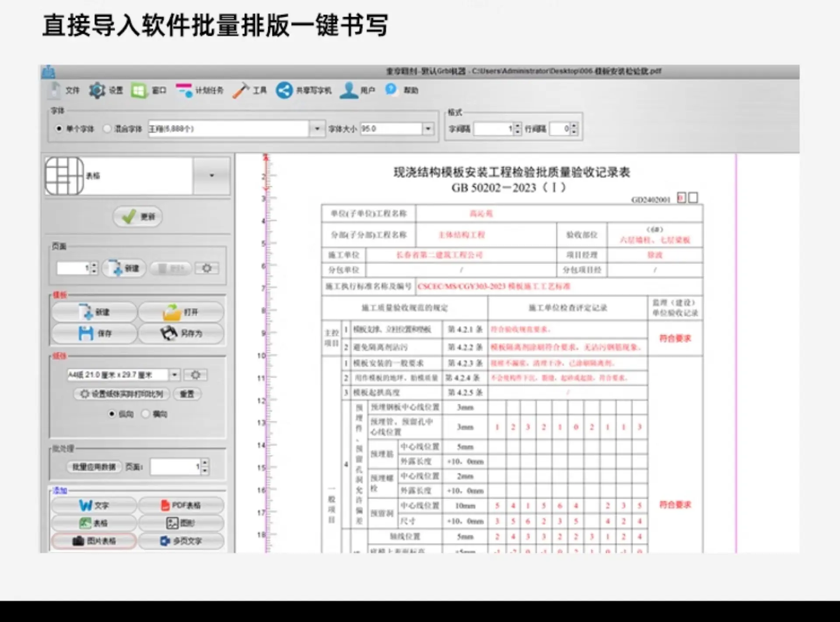
Task: Click 另存为 save-as button
Action: pos(181,334)
